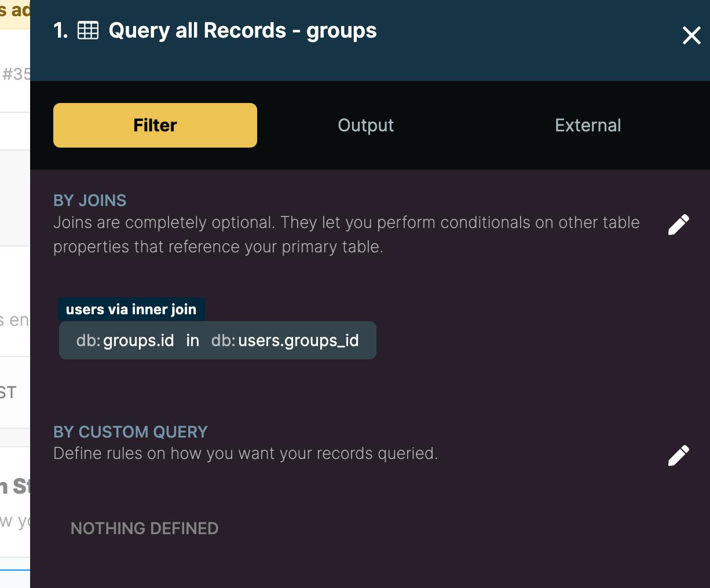Click the table grid icon in header
The height and width of the screenshot is (588, 710).
click(x=88, y=30)
